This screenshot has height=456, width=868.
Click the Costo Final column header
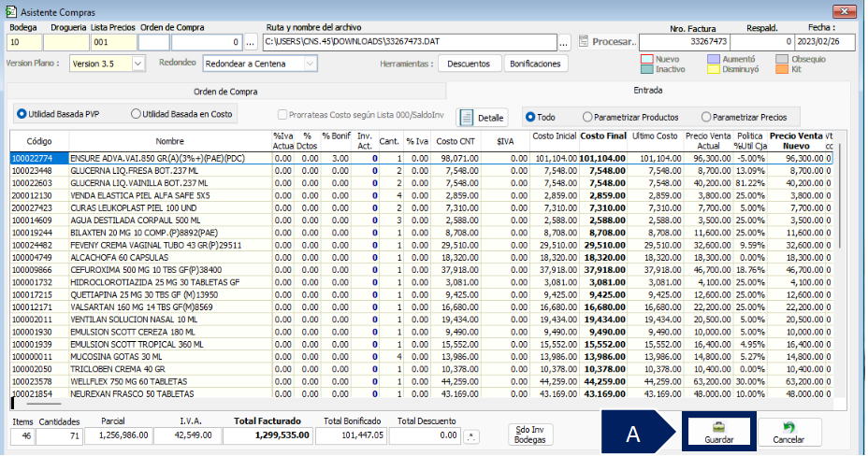tap(603, 141)
